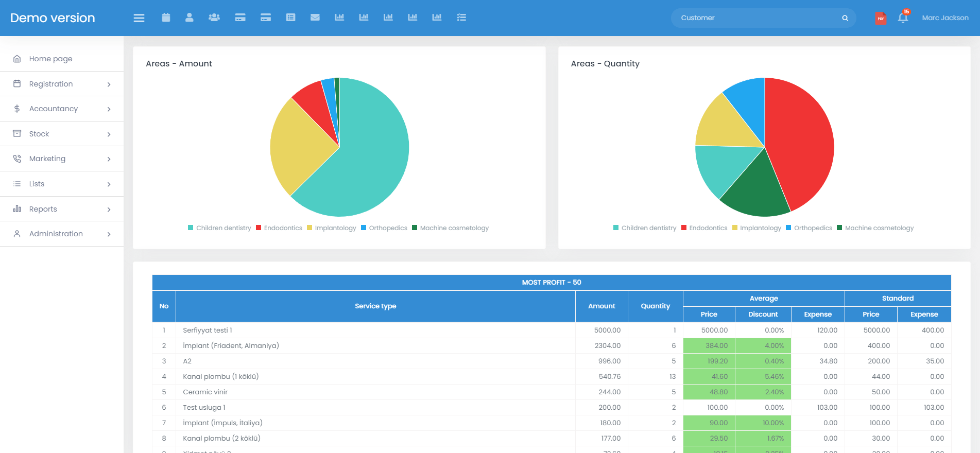Screen dimensions: 980x453
Task: Expand the Reports sidebar section
Action: (62, 209)
